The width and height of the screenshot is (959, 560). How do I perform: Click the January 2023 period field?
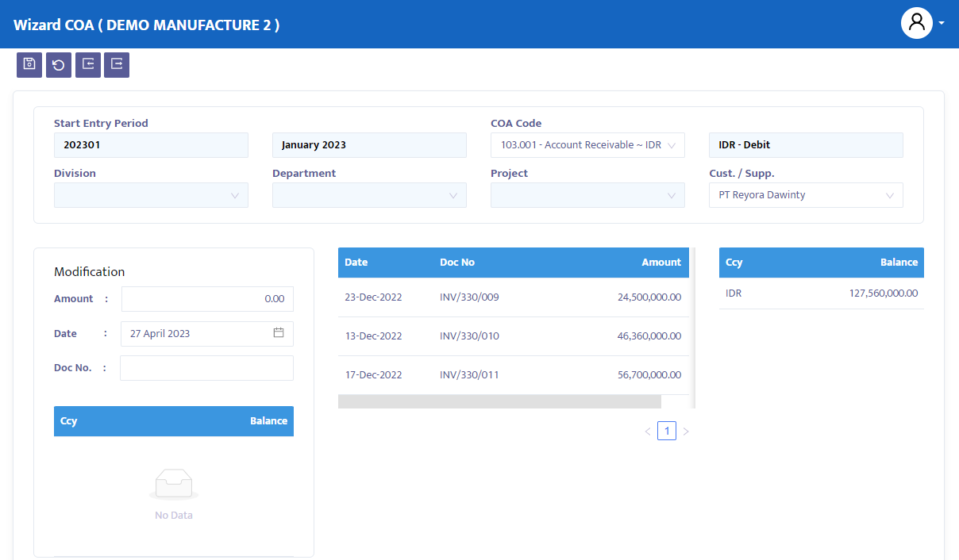[369, 145]
